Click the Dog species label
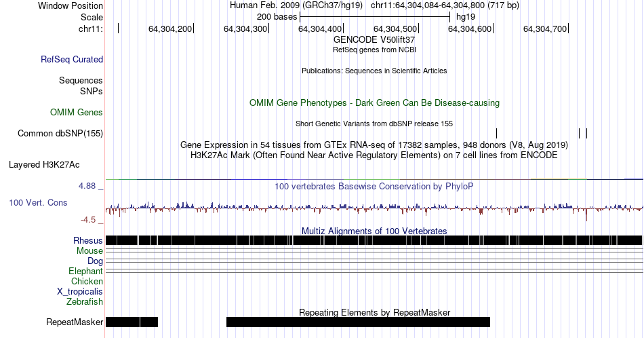 (95, 261)
